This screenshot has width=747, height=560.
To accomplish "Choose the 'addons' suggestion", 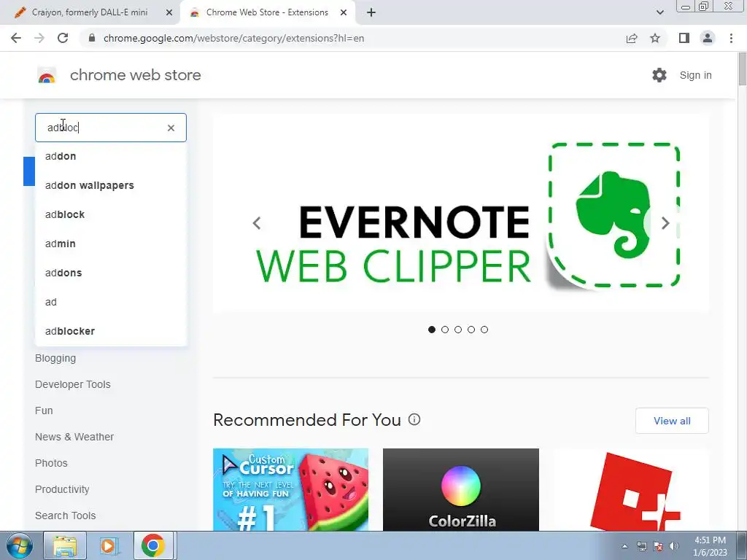I will click(111, 273).
